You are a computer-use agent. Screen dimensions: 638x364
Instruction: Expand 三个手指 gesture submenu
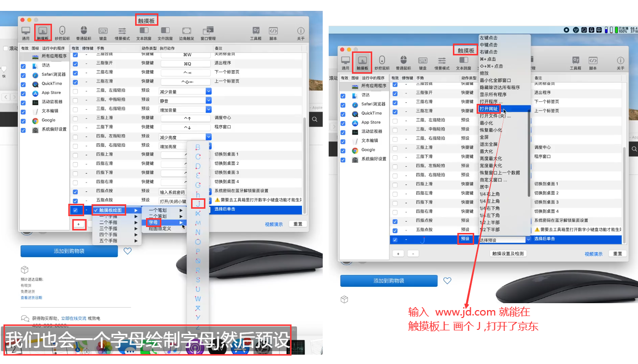(x=117, y=228)
